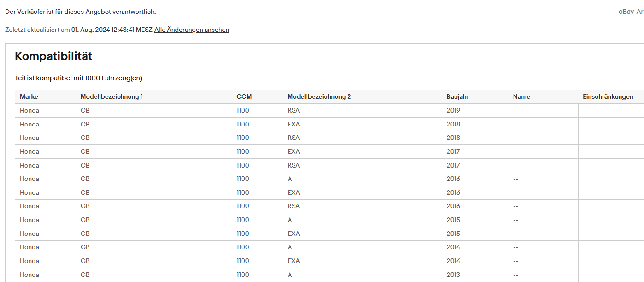Image resolution: width=644 pixels, height=282 pixels.
Task: Click the truncated 'eBay-Ar' text at top right
Action: point(631,12)
